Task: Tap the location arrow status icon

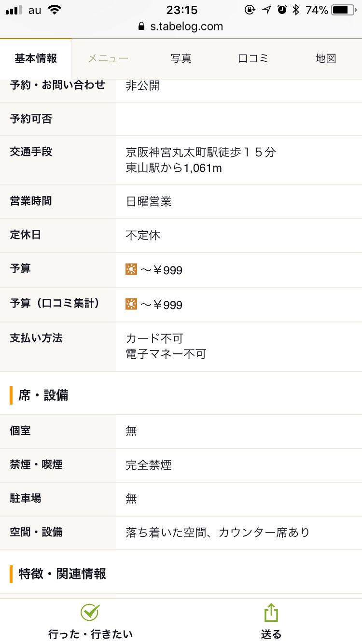Action: 266,10
